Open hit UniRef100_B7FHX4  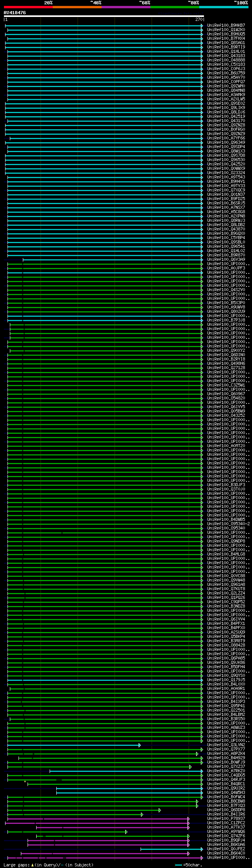226,38
